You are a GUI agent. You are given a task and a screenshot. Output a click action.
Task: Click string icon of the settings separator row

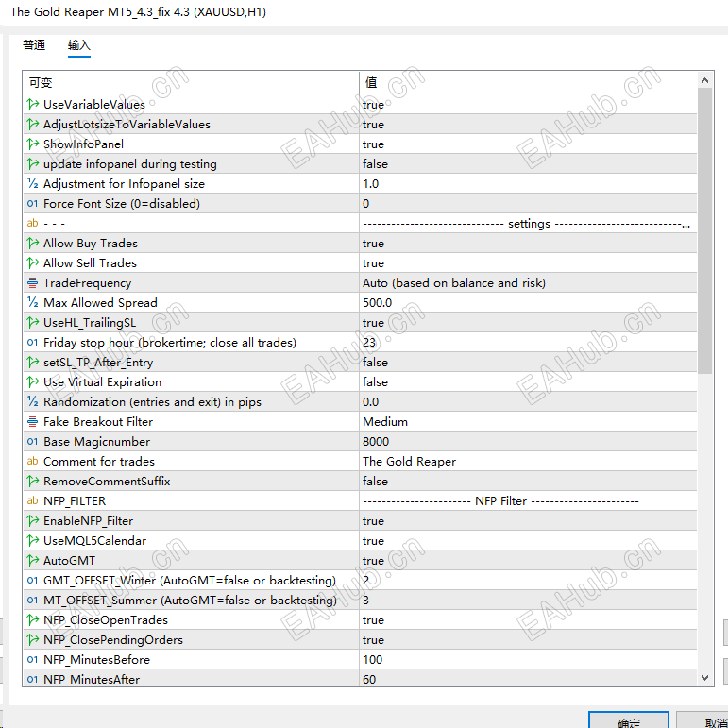32,224
